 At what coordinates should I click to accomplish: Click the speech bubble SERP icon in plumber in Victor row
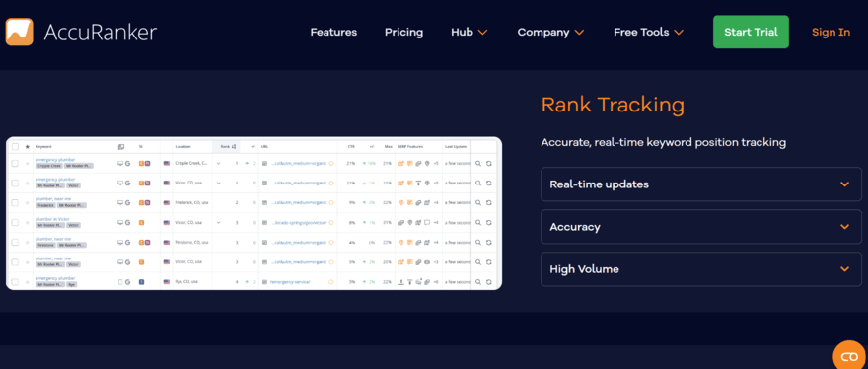(427, 223)
